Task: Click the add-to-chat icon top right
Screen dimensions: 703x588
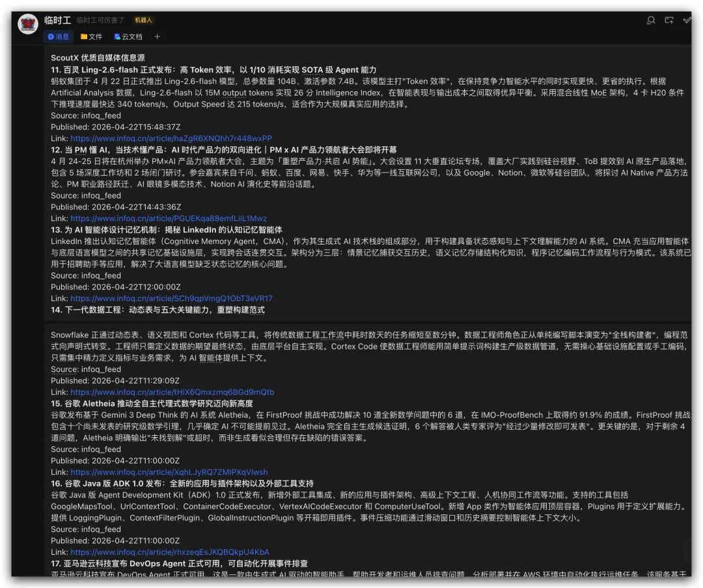Action: tap(669, 20)
